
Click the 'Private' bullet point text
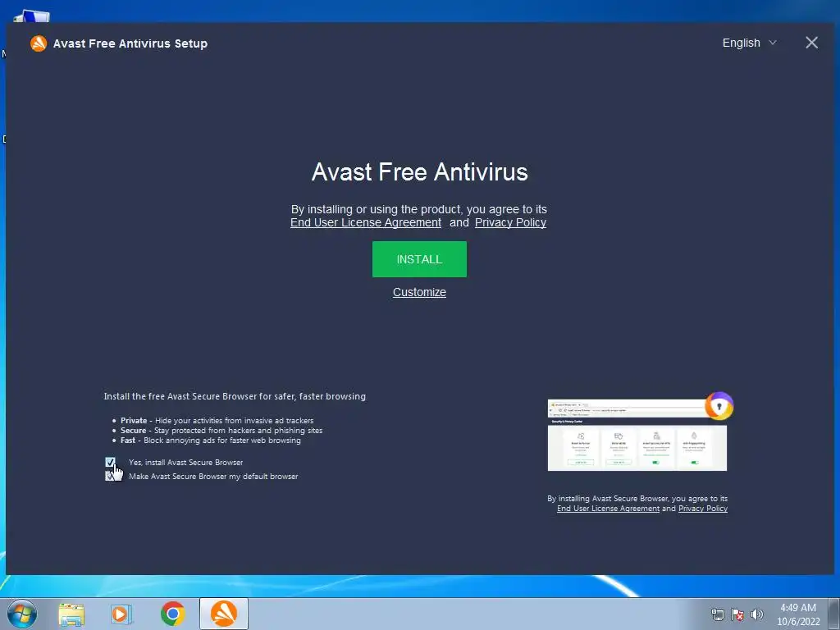click(217, 421)
